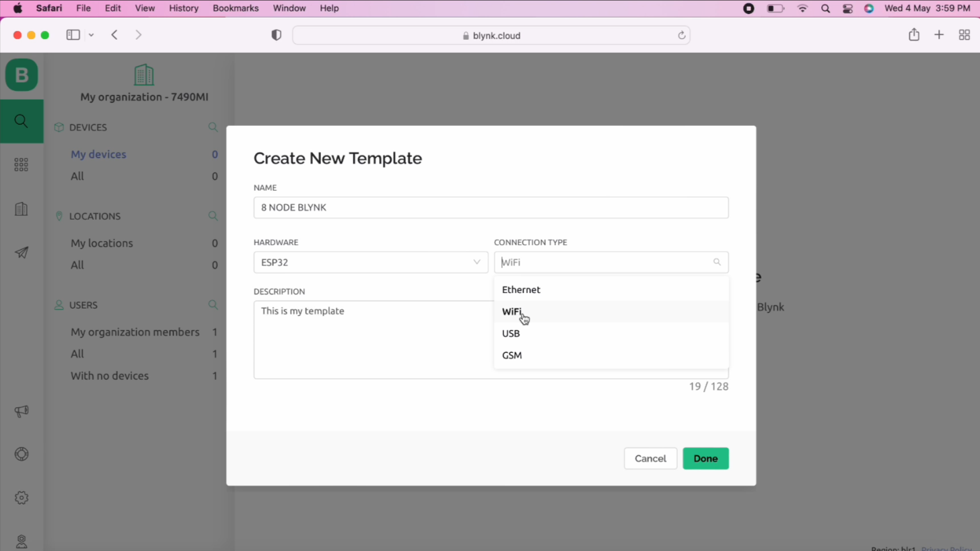Open the Safari File menu
The height and width of the screenshot is (551, 980).
point(83,8)
